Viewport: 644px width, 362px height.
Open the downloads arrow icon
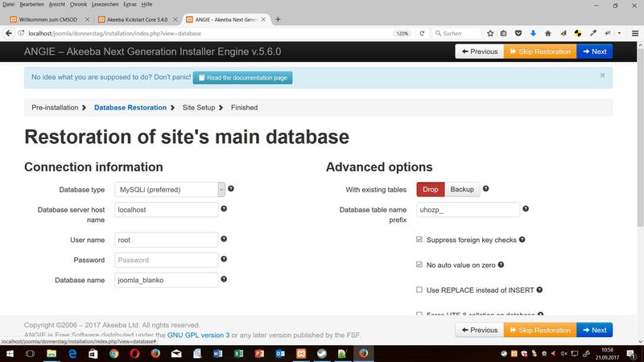point(533,33)
